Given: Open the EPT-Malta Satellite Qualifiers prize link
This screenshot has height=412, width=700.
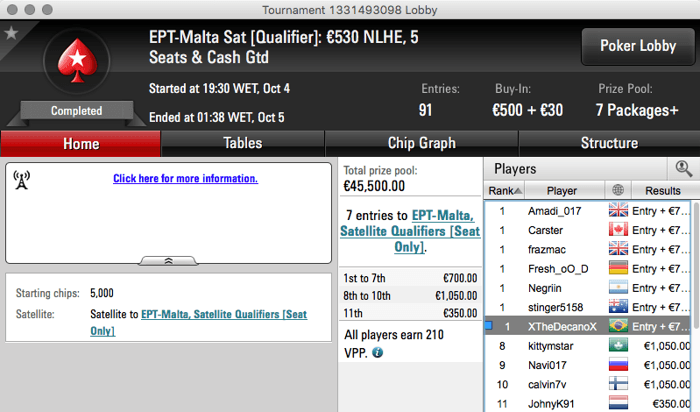Looking at the screenshot, I should point(410,231).
